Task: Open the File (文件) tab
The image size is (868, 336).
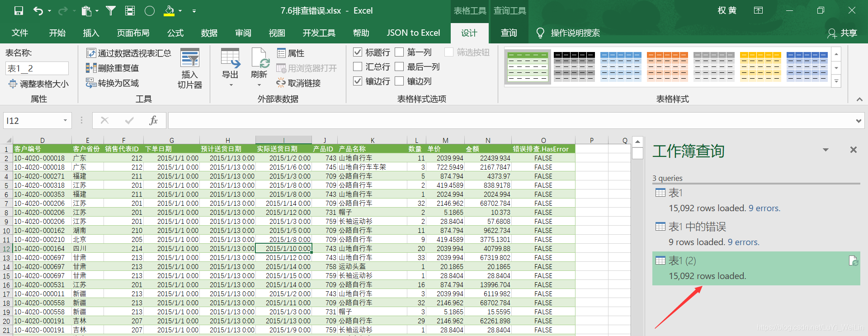Action: tap(20, 33)
